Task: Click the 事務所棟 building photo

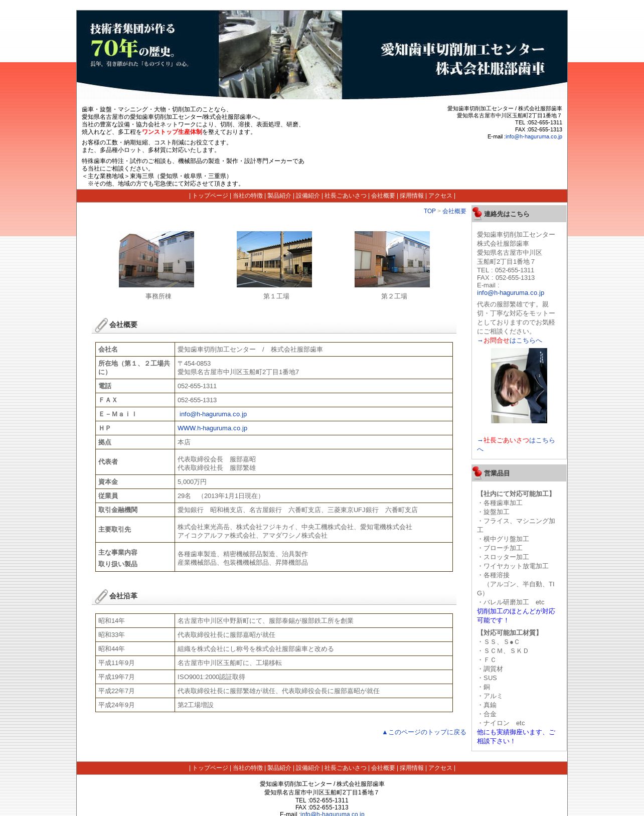Action: pos(156,259)
